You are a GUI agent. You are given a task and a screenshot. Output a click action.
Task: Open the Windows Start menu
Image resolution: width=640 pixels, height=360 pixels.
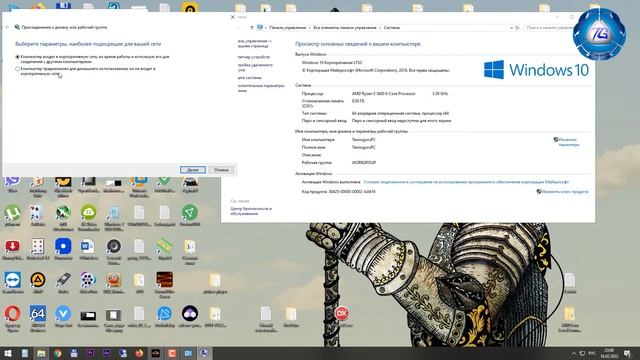tap(8, 353)
